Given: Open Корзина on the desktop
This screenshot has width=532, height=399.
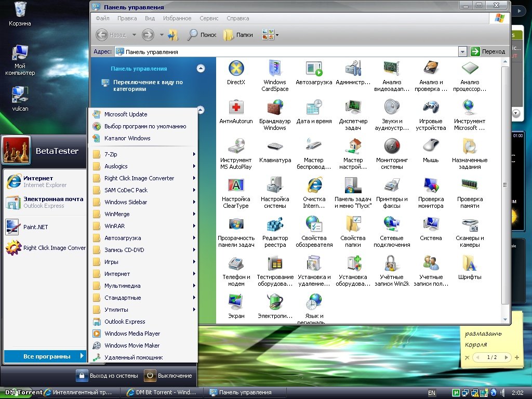Looking at the screenshot, I should point(20,14).
